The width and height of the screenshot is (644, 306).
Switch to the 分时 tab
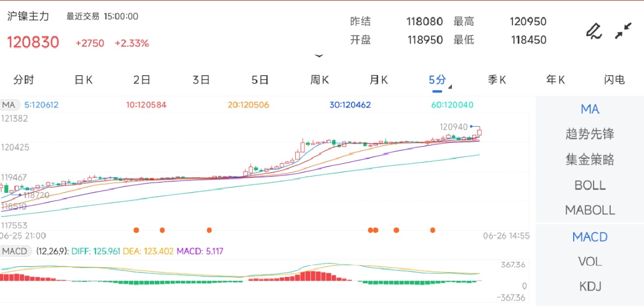(x=24, y=80)
